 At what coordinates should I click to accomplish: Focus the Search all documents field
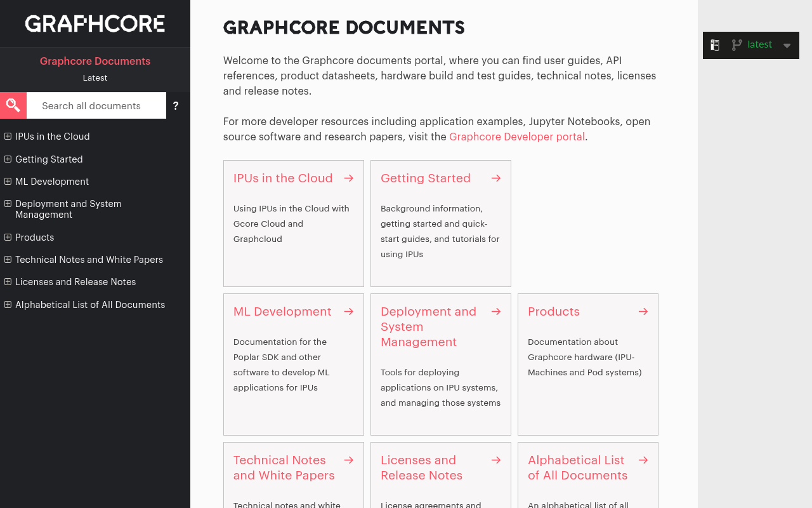(x=96, y=105)
